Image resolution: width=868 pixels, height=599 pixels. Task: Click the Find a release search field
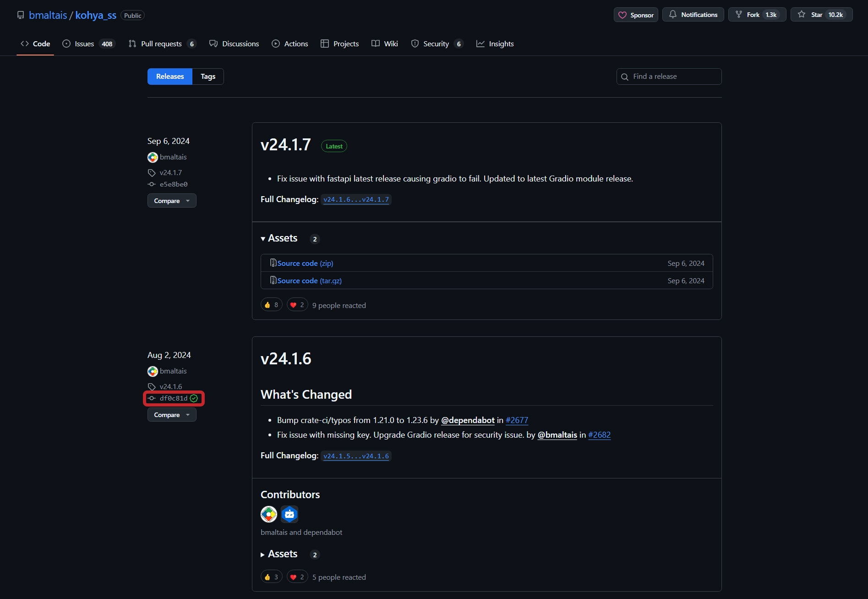[669, 77]
